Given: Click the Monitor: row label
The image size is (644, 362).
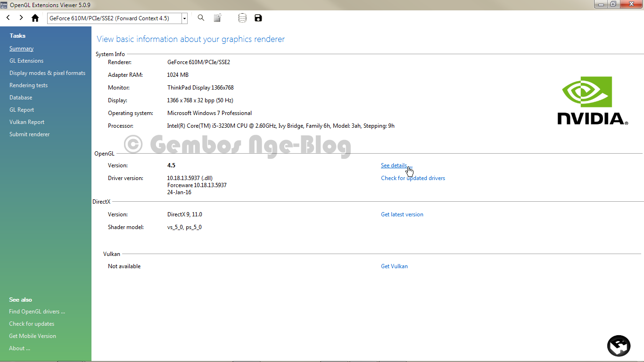Looking at the screenshot, I should click(119, 88).
